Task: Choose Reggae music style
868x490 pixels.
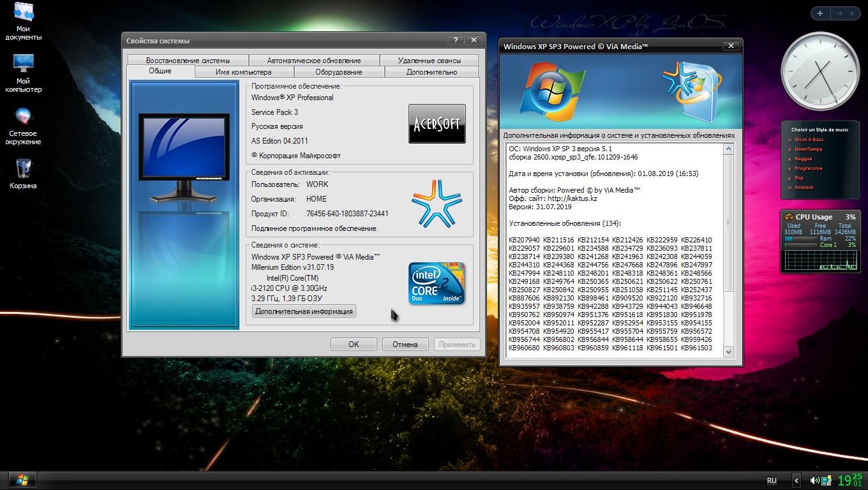Action: coord(803,159)
